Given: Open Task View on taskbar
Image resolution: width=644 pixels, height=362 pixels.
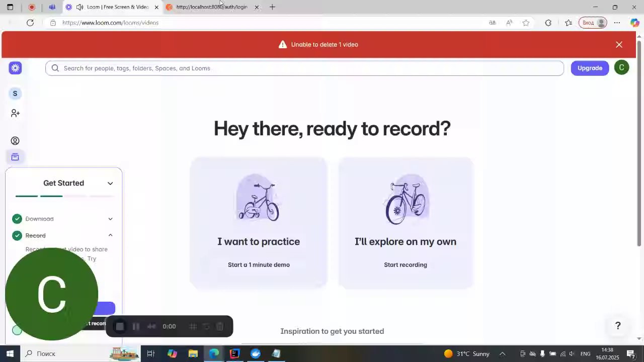Looking at the screenshot, I should [x=150, y=353].
